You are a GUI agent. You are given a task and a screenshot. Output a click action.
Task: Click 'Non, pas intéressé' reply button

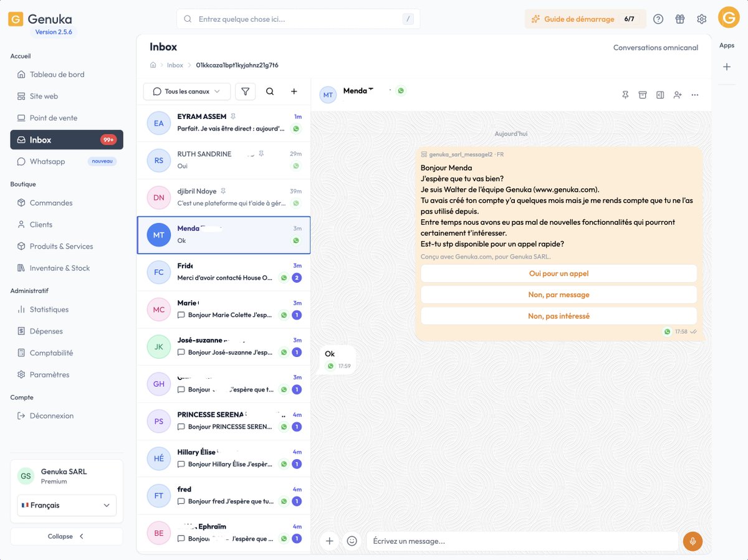tap(559, 316)
